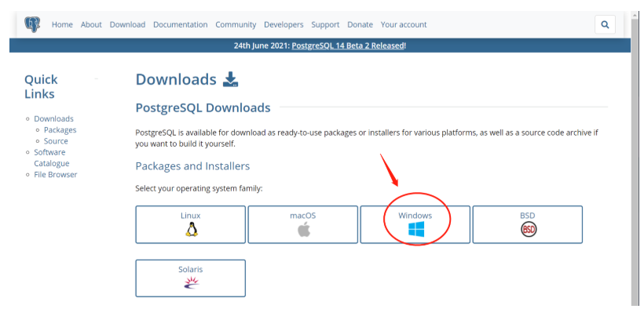
Task: Open the Developers menu item
Action: pyautogui.click(x=284, y=24)
